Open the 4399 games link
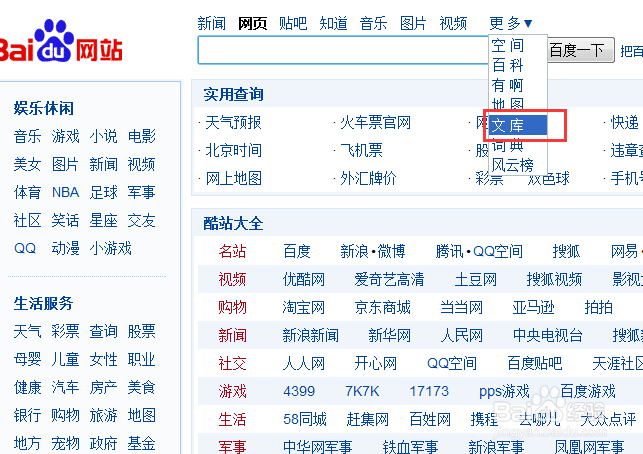 299,391
